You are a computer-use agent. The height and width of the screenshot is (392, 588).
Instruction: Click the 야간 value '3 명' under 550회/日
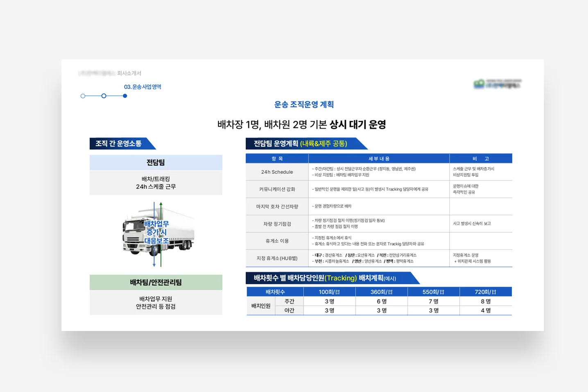434,310
